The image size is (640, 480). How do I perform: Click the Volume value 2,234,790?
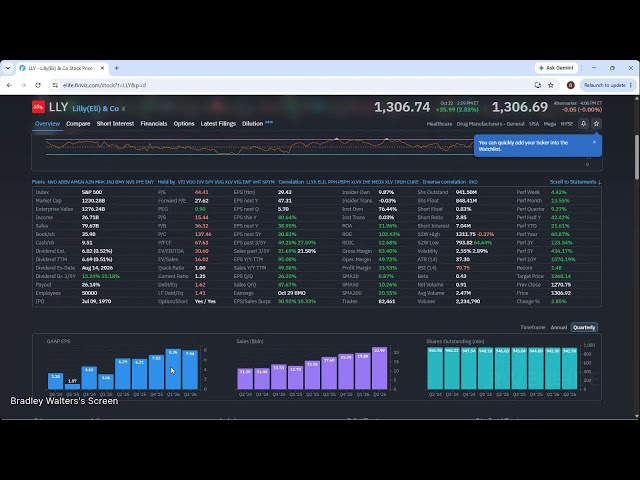(x=468, y=302)
